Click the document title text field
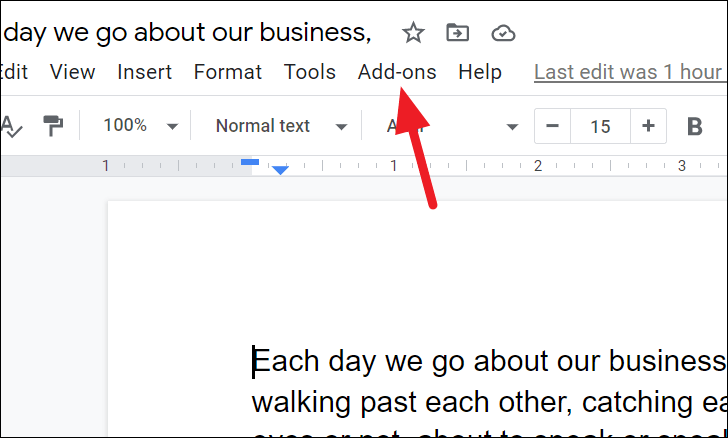This screenshot has width=728, height=438. (187, 33)
